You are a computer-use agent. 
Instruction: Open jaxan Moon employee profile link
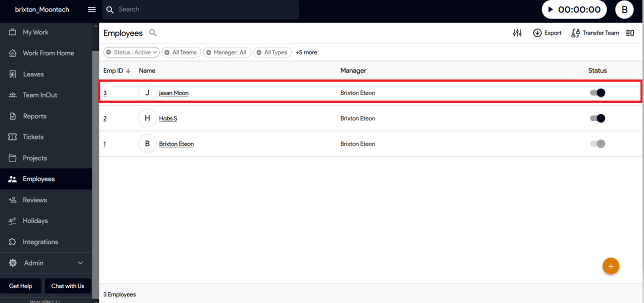click(173, 93)
